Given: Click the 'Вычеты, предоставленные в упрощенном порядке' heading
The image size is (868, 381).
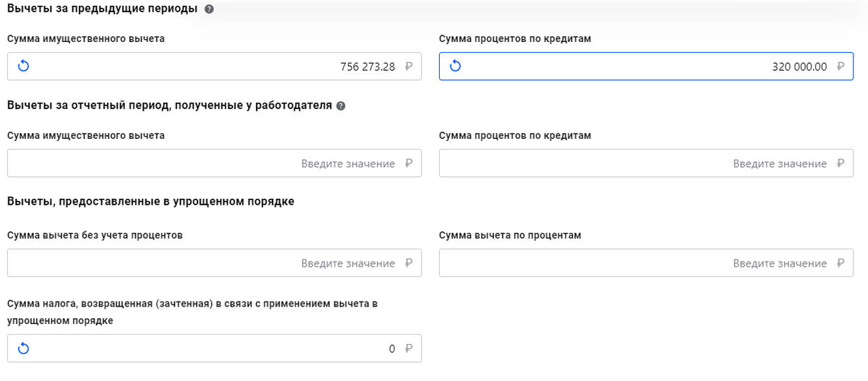Looking at the screenshot, I should pyautogui.click(x=150, y=201).
